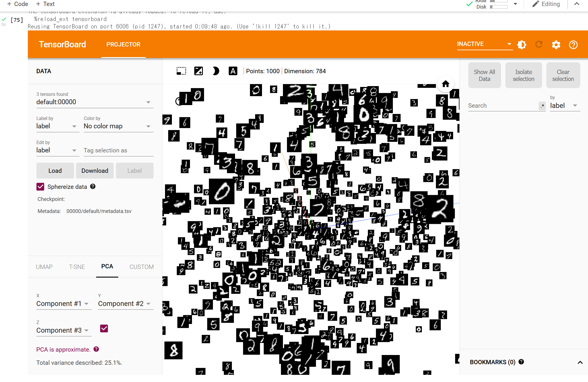Collapse the Colab header chevron
This screenshot has height=382, width=588.
click(577, 4)
